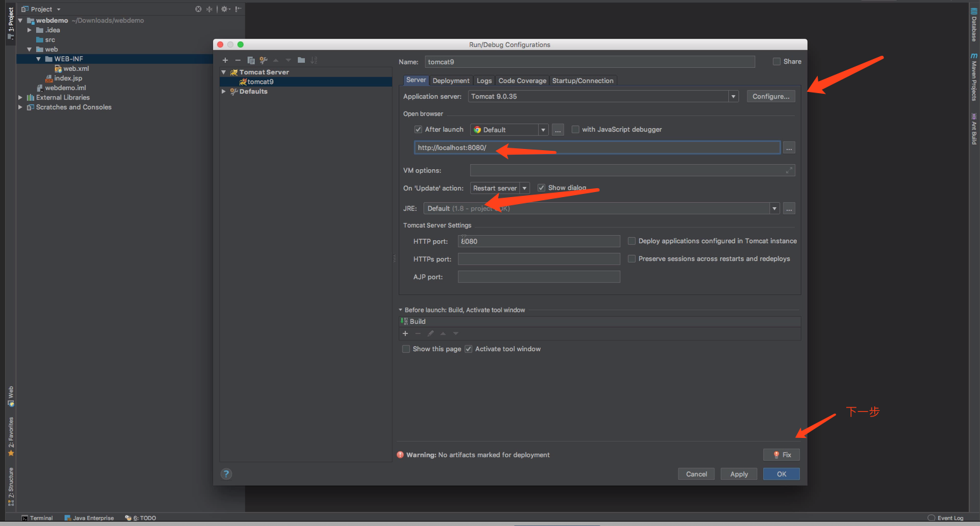The image size is (980, 526).
Task: Enable with JavaScript debugger checkbox
Action: pos(576,129)
